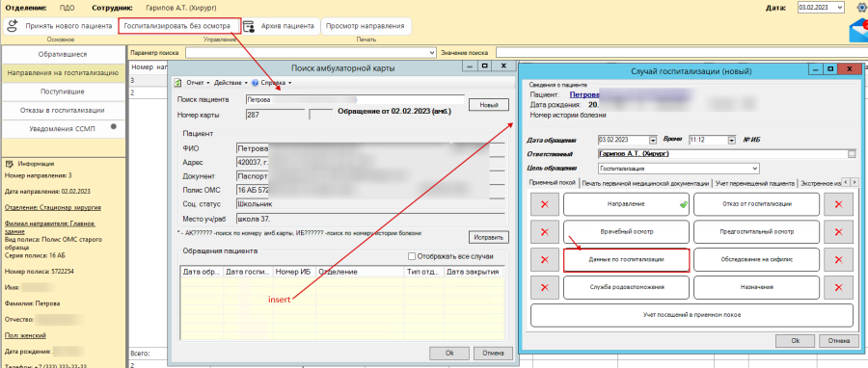Screen dimensions: 868x368
Task: Open the Отчет dropdown menu
Action: click(x=198, y=84)
